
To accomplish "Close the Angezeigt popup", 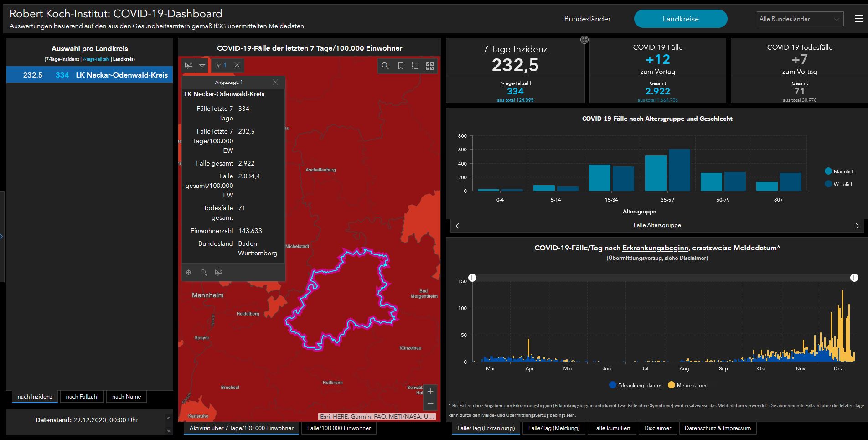I will point(275,82).
